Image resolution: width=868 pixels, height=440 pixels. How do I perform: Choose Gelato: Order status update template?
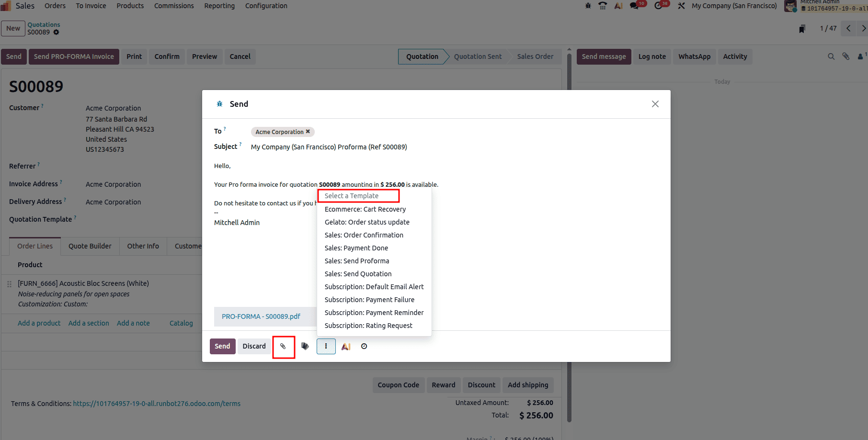pos(367,222)
